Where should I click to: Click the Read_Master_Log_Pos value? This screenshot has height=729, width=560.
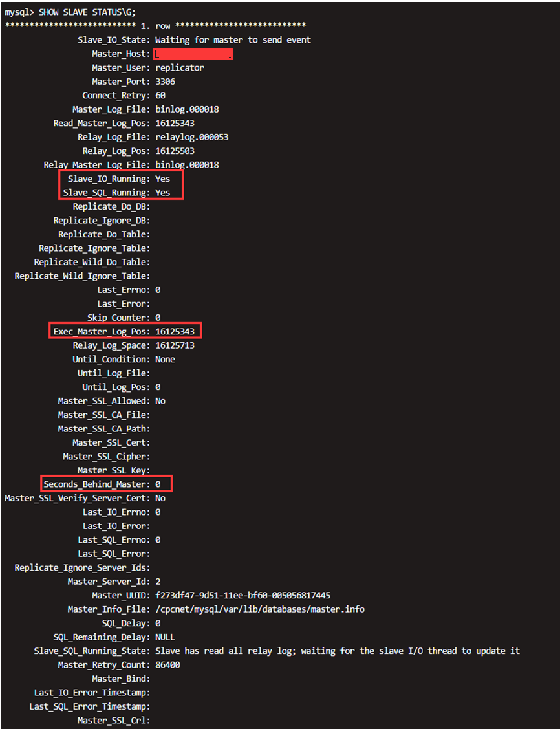[175, 124]
